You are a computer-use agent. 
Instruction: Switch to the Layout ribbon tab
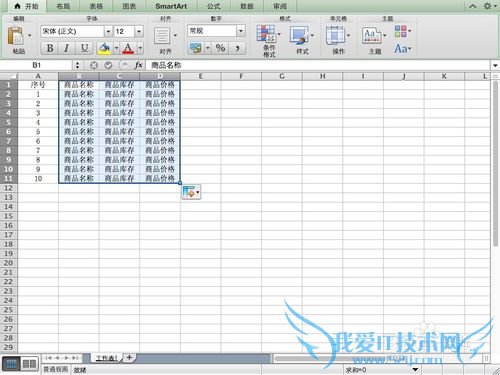coord(63,6)
